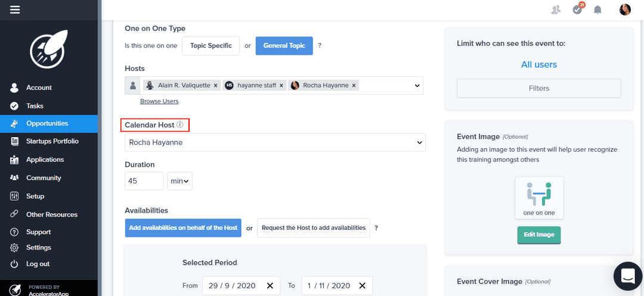Select General Topic one on one type
644x296 pixels.
[x=284, y=46]
